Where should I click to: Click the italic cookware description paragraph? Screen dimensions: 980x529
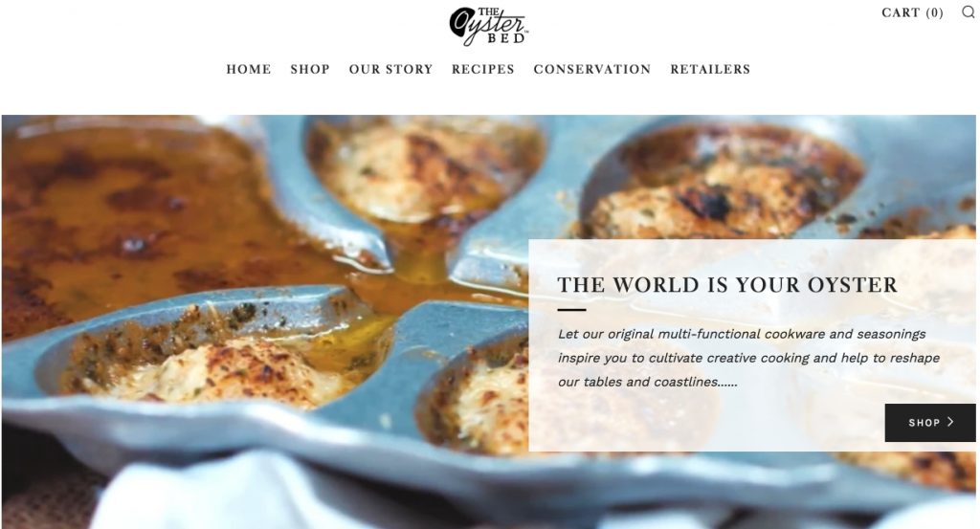[x=748, y=358]
